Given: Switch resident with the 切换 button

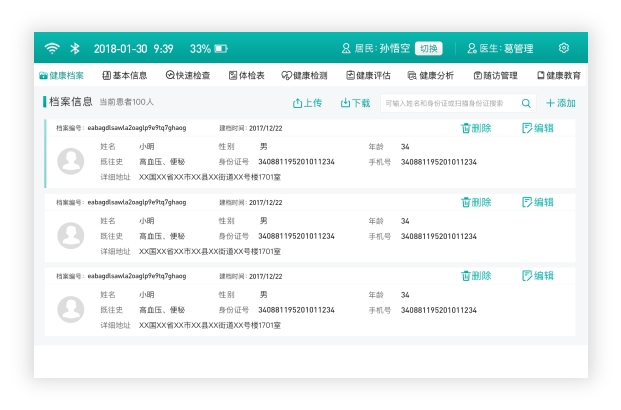Looking at the screenshot, I should 429,48.
